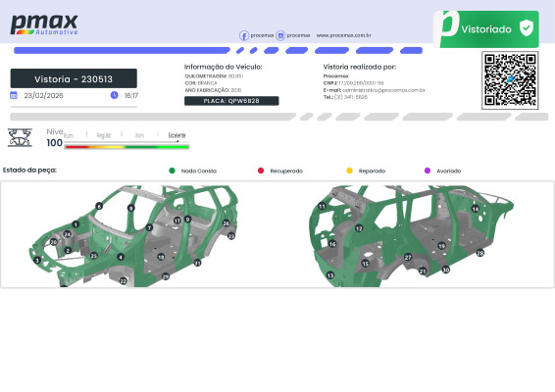Click the right chassis diagram image

tap(411, 235)
